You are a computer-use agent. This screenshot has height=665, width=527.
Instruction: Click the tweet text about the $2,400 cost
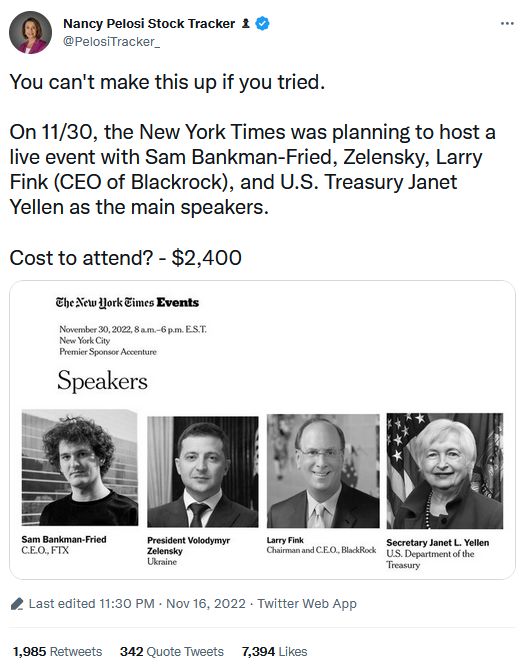click(x=125, y=258)
